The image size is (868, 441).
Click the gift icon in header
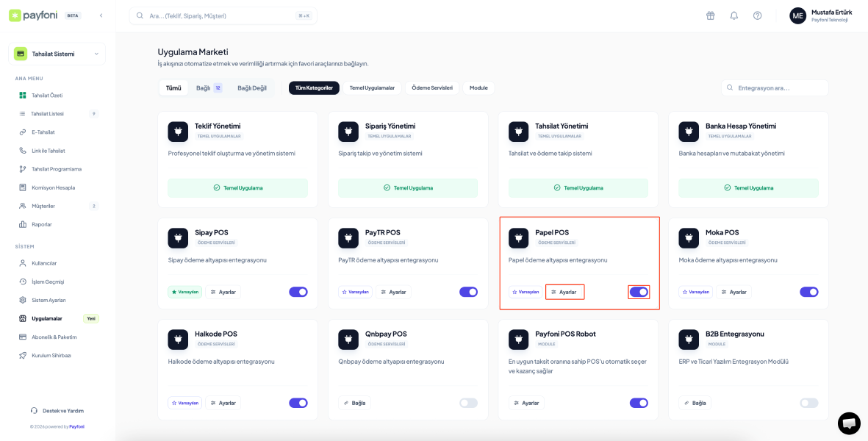(710, 15)
